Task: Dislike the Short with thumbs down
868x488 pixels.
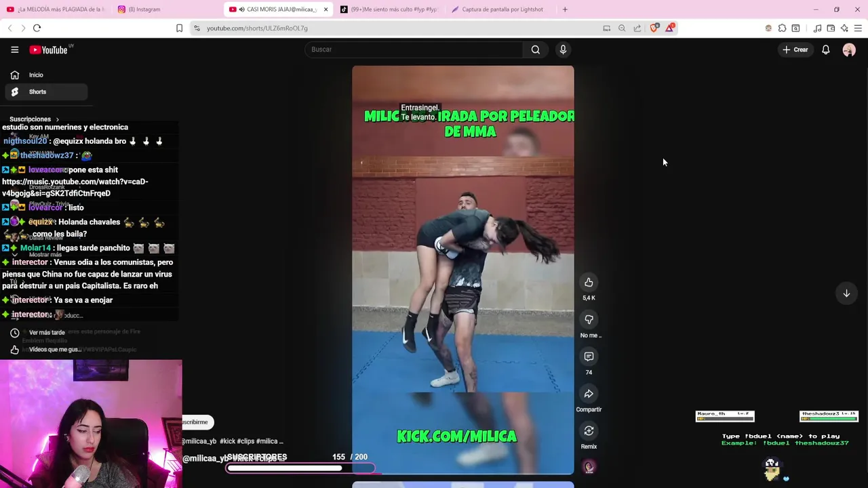Action: click(x=589, y=319)
